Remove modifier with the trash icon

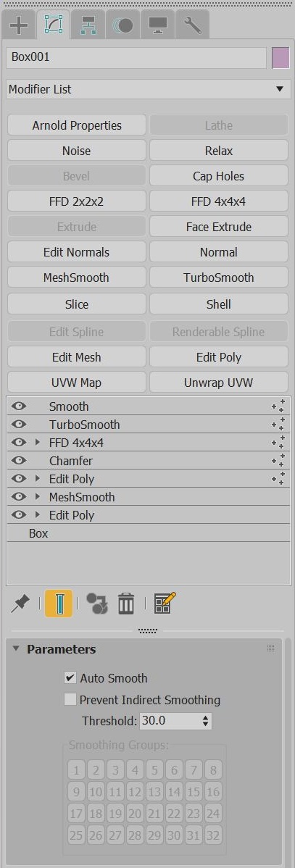click(x=126, y=604)
